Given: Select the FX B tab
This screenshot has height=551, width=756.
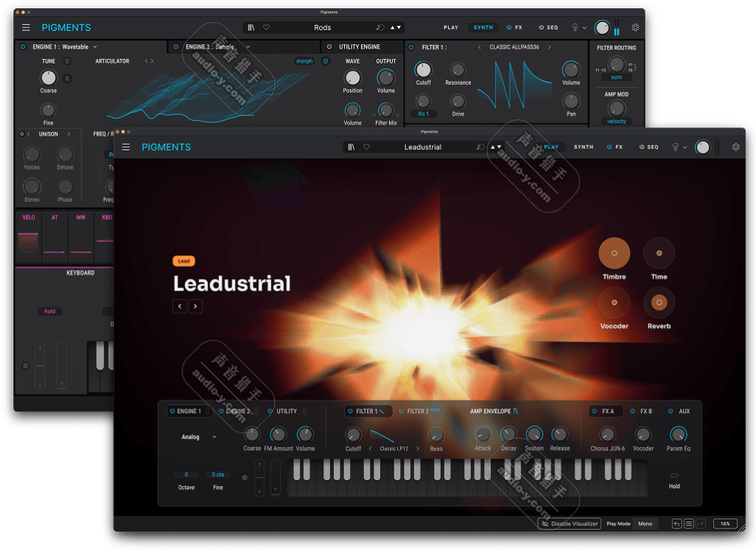Looking at the screenshot, I should [x=645, y=411].
